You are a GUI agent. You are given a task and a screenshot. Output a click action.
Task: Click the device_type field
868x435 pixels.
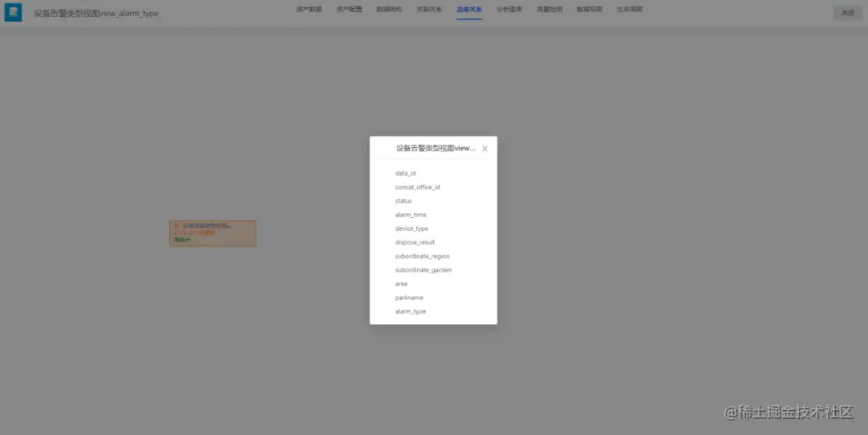(x=411, y=229)
